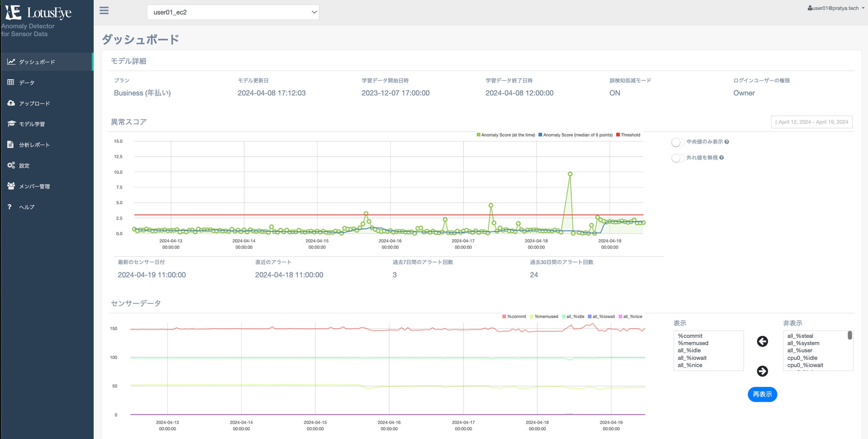Click help icon beside 中央値のみ表示
The image size is (868, 439).
point(727,142)
